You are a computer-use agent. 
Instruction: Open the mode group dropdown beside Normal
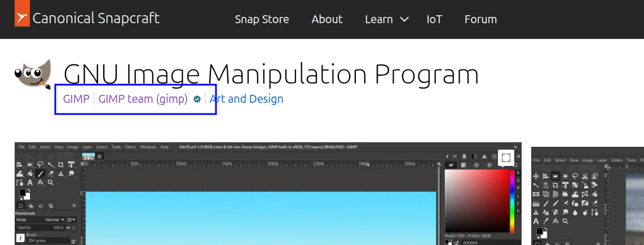[x=71, y=219]
